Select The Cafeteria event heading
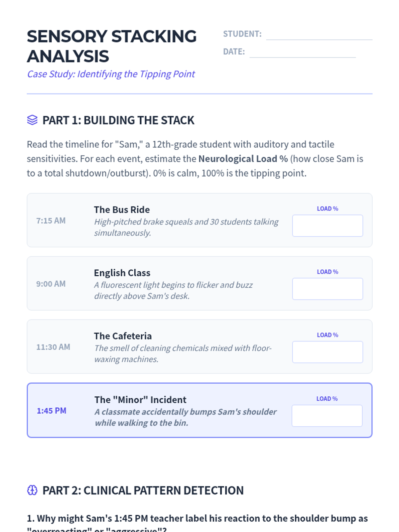Screen dimensions: 399x532 [x=123, y=336]
